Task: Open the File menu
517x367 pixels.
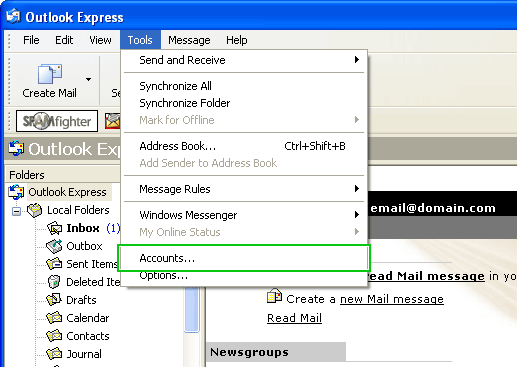Action: (x=31, y=40)
